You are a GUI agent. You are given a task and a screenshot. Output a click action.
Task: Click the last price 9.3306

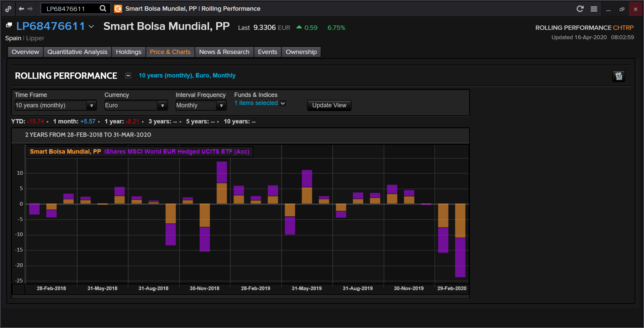[x=265, y=28]
